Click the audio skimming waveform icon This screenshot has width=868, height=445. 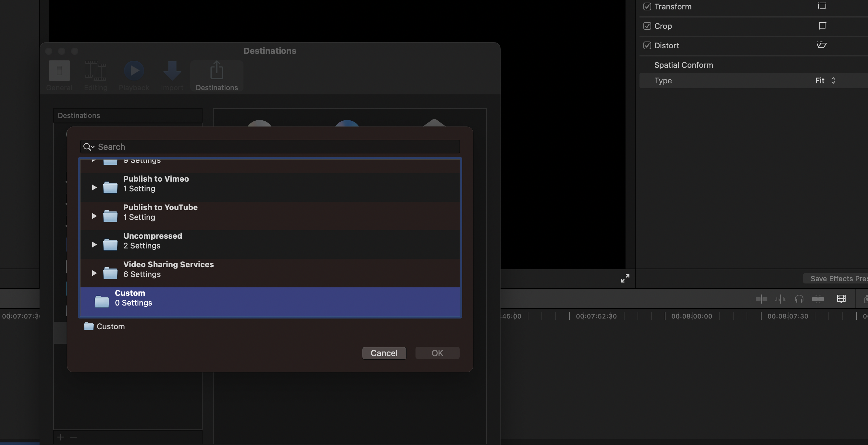point(780,299)
